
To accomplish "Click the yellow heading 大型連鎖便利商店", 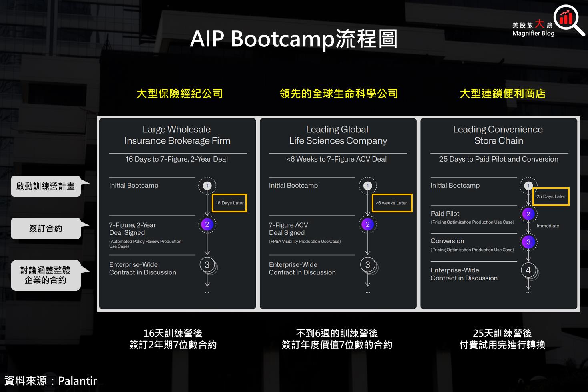I will 502,94.
